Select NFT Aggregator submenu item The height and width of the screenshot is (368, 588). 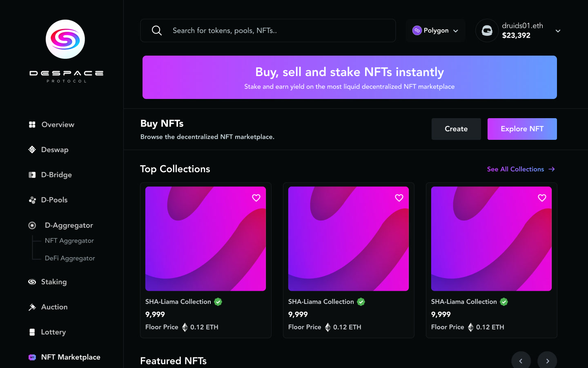click(x=69, y=241)
